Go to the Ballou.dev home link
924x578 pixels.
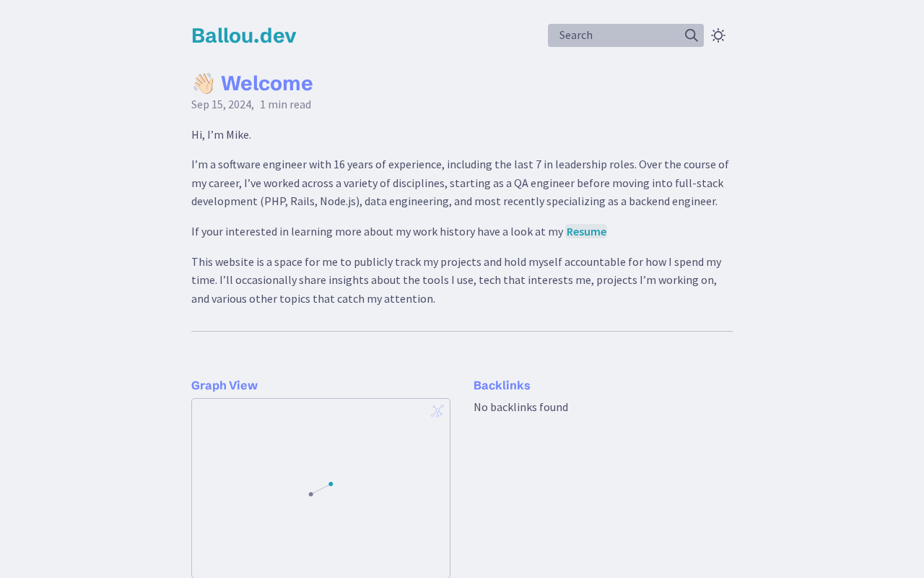243,35
